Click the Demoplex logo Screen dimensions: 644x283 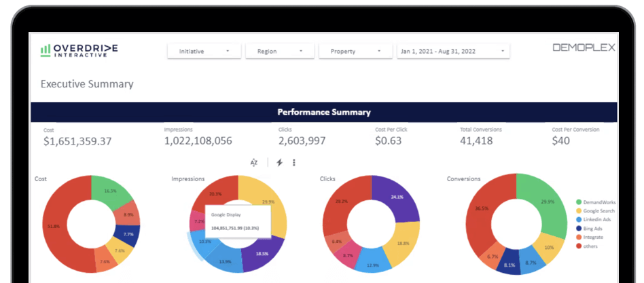click(x=584, y=48)
